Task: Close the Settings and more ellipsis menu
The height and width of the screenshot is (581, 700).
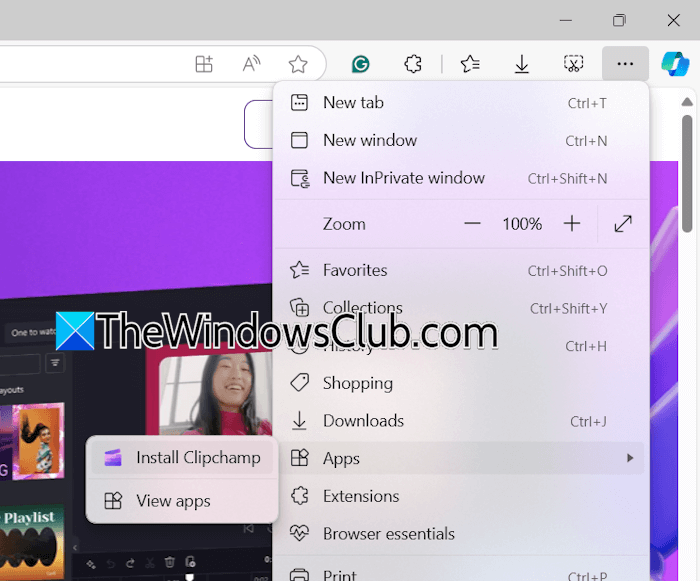Action: (625, 64)
